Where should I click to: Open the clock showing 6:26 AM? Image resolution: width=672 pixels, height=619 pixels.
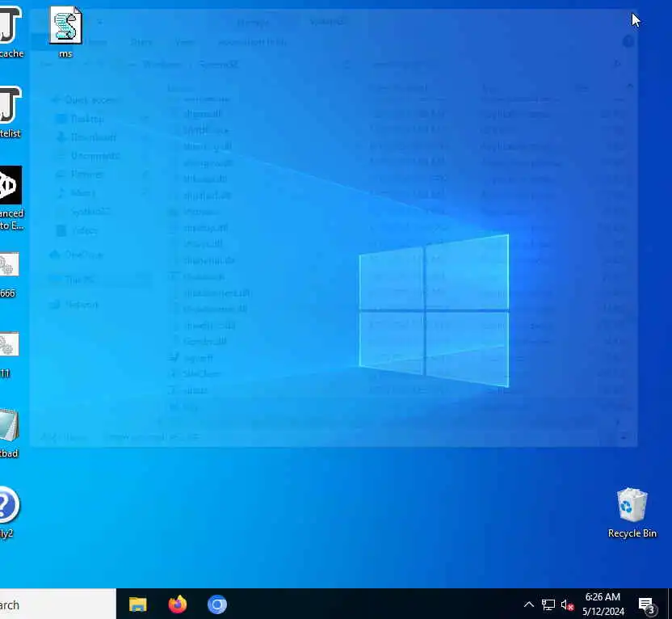pyautogui.click(x=603, y=604)
